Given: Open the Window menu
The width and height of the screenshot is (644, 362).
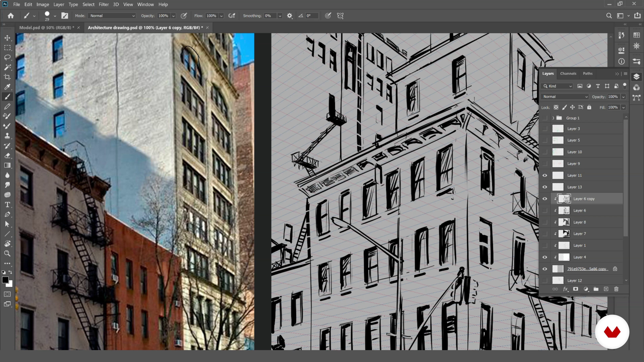Looking at the screenshot, I should click(x=146, y=5).
